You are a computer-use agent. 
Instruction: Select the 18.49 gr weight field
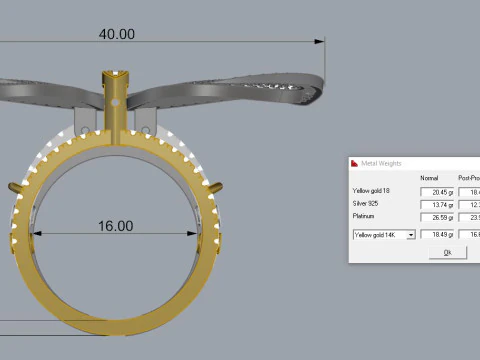[437, 235]
